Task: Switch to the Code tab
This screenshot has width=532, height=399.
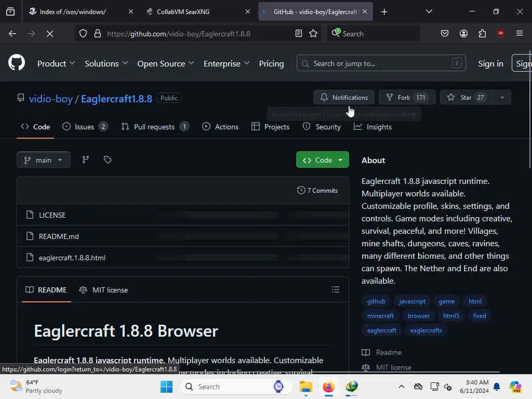Action: coord(35,127)
